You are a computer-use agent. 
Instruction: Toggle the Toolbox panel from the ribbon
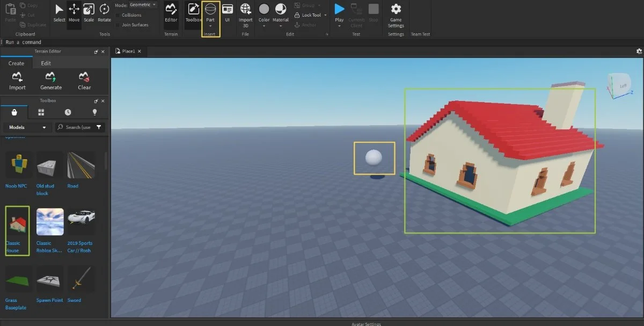pos(193,12)
